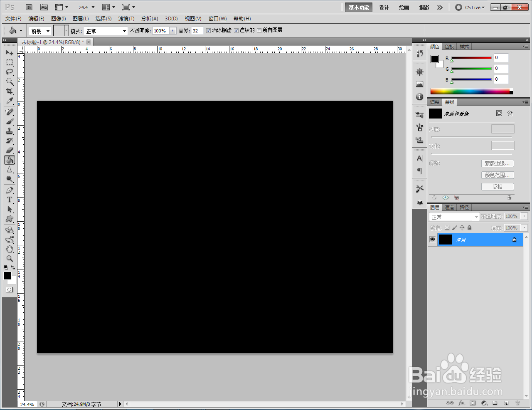Open the Character panel icon
The width and height of the screenshot is (532, 410).
point(420,158)
